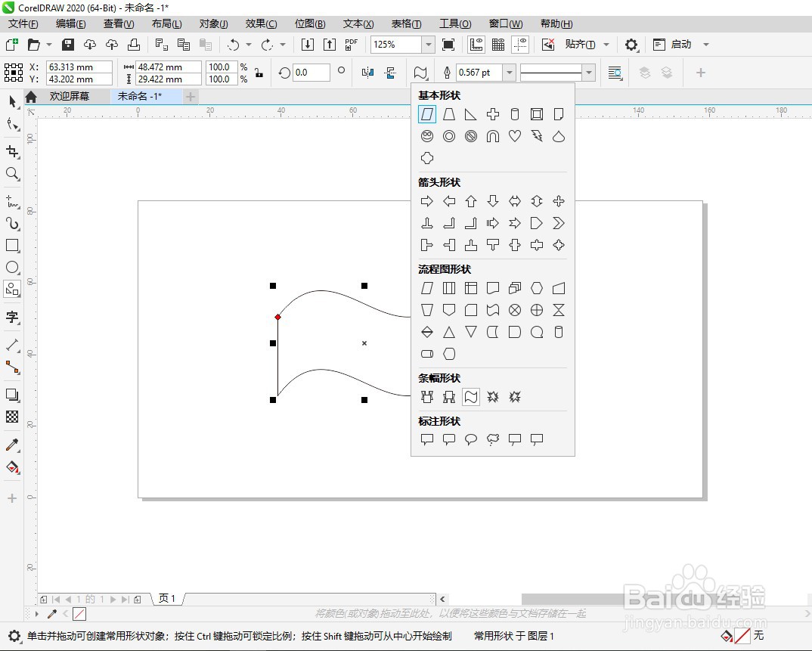
Task: Select the Shape edit tool
Action: 12,124
